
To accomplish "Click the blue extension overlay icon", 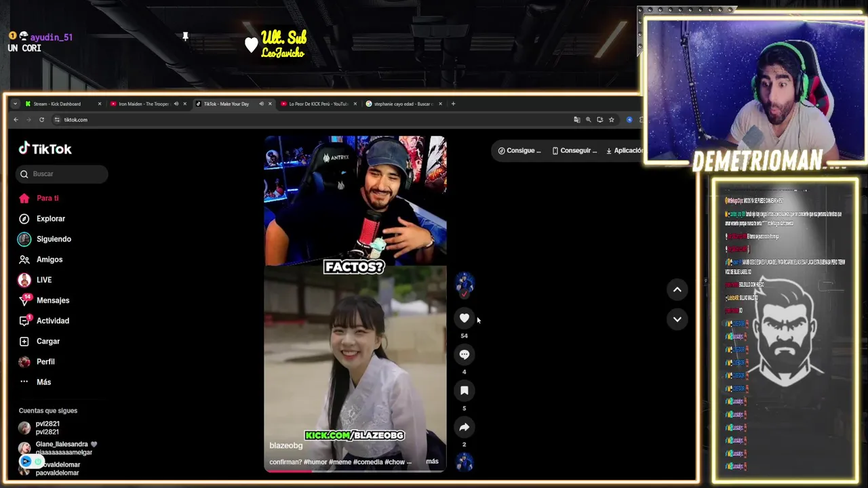I will pyautogui.click(x=26, y=462).
